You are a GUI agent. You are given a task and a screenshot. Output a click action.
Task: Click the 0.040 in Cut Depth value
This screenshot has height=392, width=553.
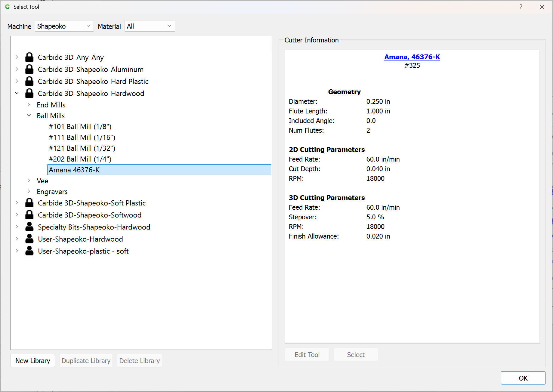tap(378, 169)
